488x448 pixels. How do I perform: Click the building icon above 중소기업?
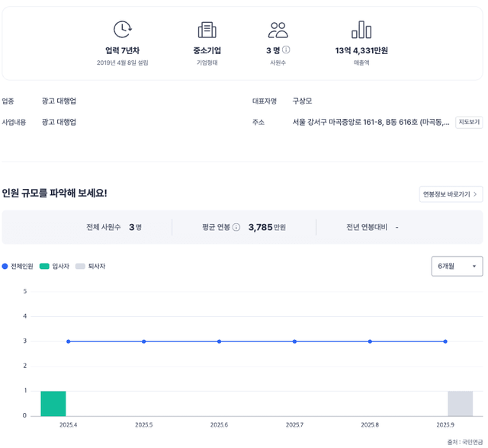[207, 30]
